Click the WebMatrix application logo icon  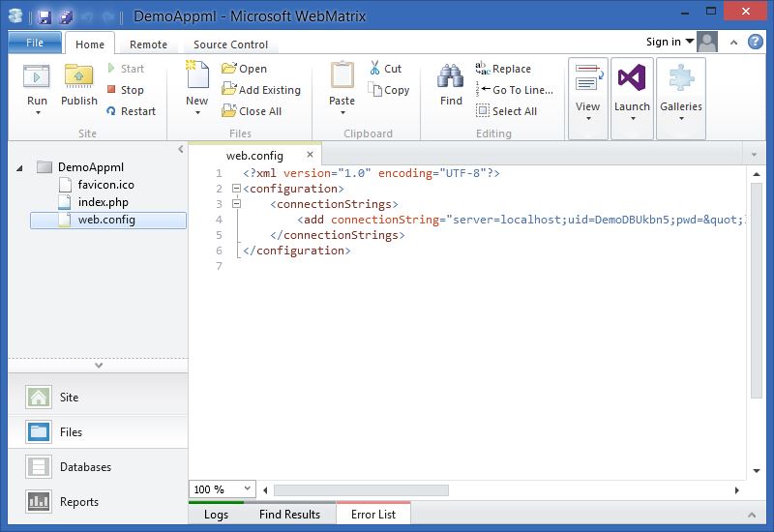click(x=15, y=16)
